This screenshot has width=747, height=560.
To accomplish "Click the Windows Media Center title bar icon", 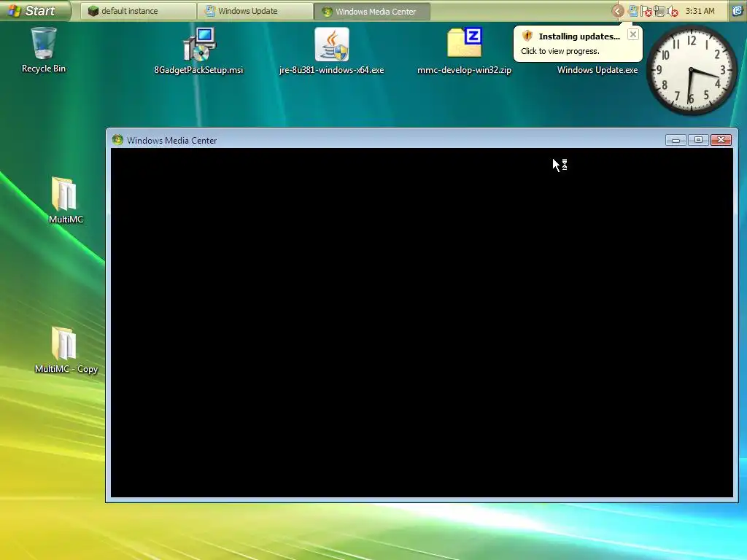I will (x=117, y=140).
